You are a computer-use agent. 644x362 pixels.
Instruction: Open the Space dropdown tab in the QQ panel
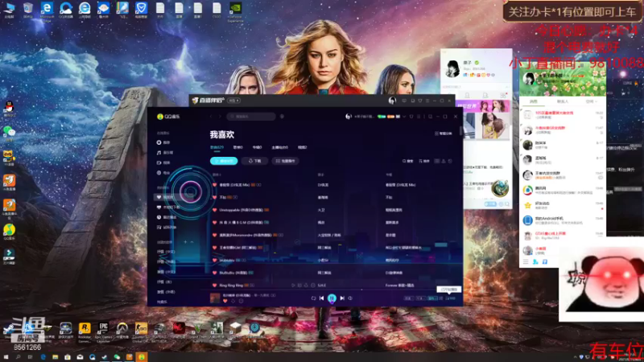592,101
